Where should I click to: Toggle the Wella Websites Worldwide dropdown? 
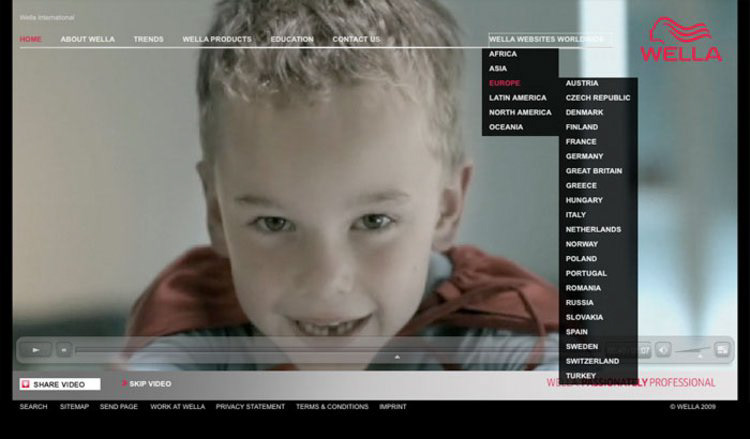pyautogui.click(x=550, y=39)
